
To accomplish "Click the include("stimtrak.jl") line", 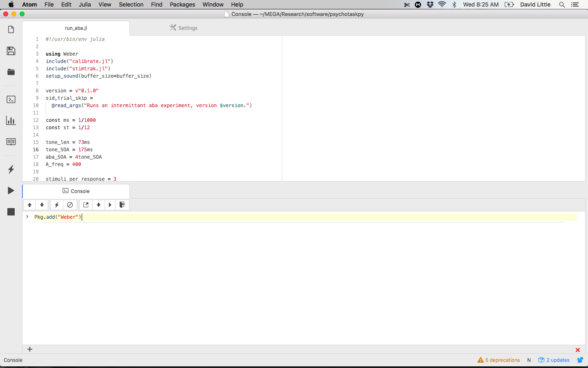I will [x=78, y=69].
